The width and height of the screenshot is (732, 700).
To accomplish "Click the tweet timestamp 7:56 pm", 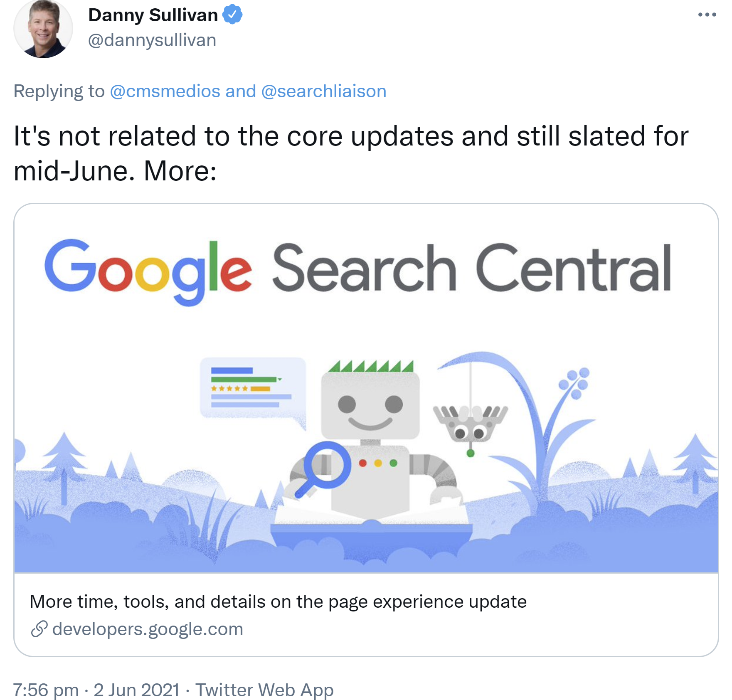I will pos(46,690).
